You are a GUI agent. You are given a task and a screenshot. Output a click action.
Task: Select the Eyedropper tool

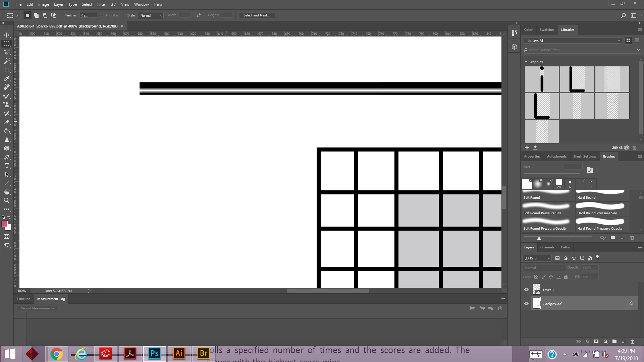(7, 78)
